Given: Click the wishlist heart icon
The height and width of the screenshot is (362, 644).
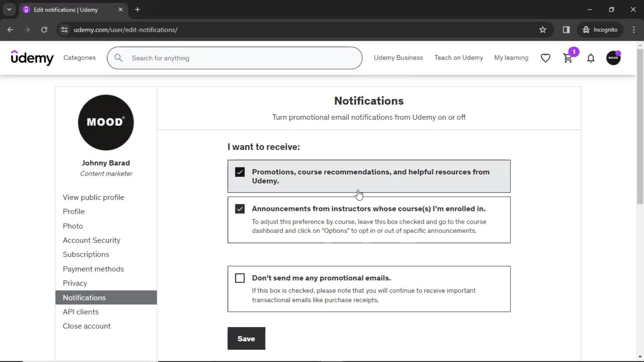Looking at the screenshot, I should (x=545, y=58).
